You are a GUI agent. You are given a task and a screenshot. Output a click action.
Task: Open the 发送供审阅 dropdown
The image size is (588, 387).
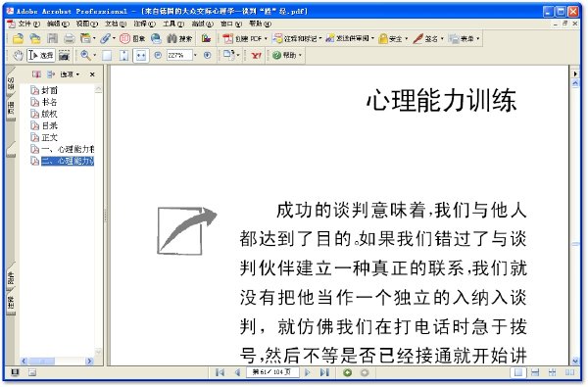coord(350,38)
